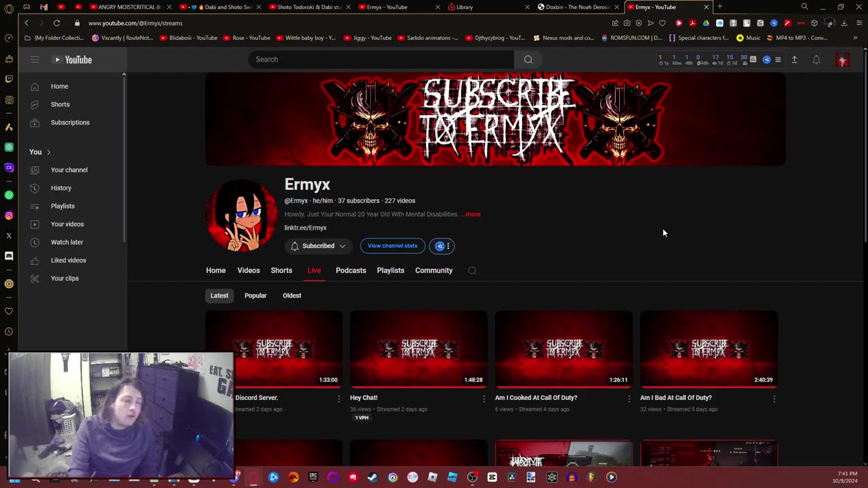This screenshot has height=488, width=868.
Task: Open Am I Cooked At Call Of Duty title
Action: click(x=536, y=398)
